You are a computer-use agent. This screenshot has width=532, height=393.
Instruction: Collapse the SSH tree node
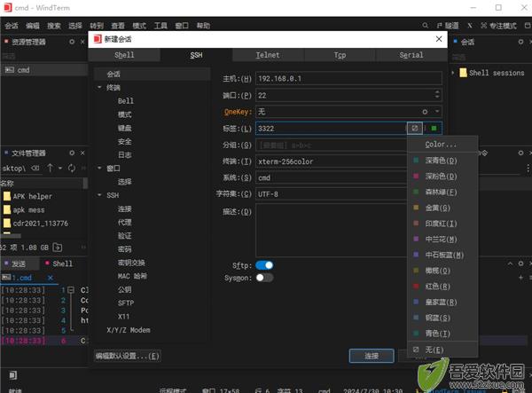point(99,195)
